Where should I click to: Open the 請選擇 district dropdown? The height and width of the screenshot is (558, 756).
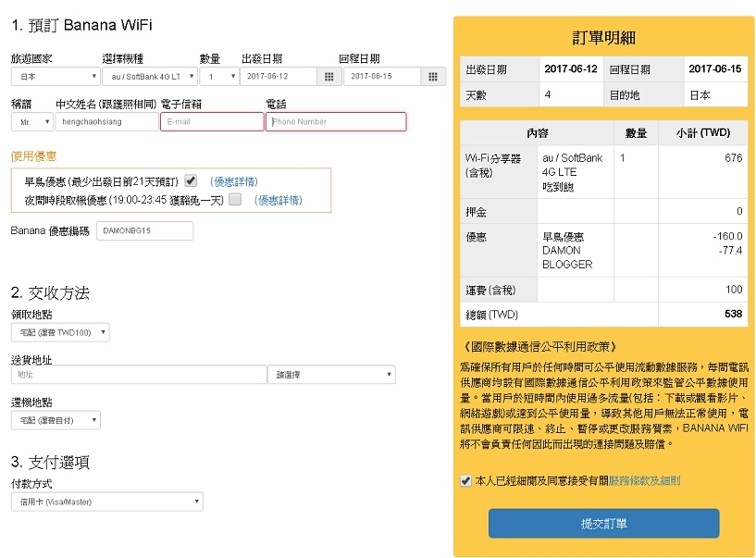(331, 374)
